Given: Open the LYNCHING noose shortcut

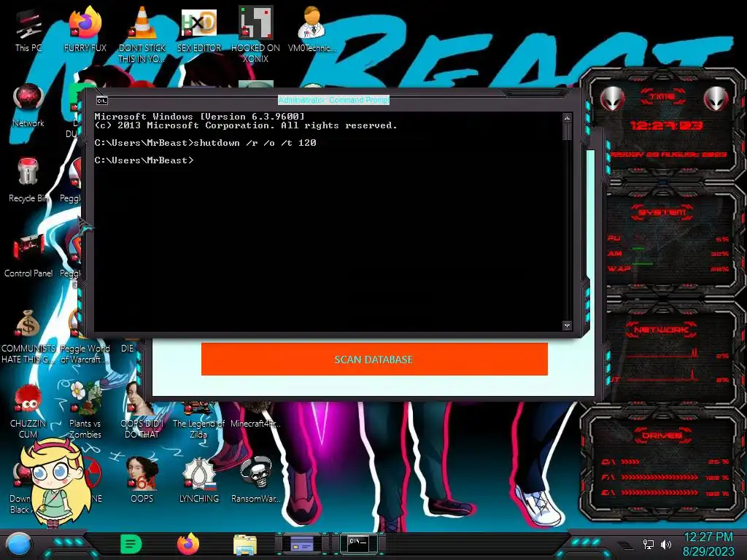Looking at the screenshot, I should tap(199, 480).
